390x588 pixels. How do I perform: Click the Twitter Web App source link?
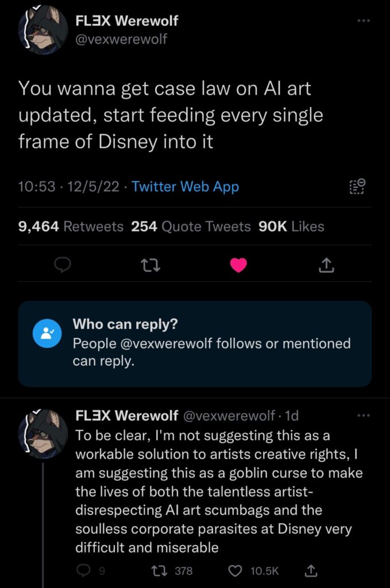[x=186, y=187]
